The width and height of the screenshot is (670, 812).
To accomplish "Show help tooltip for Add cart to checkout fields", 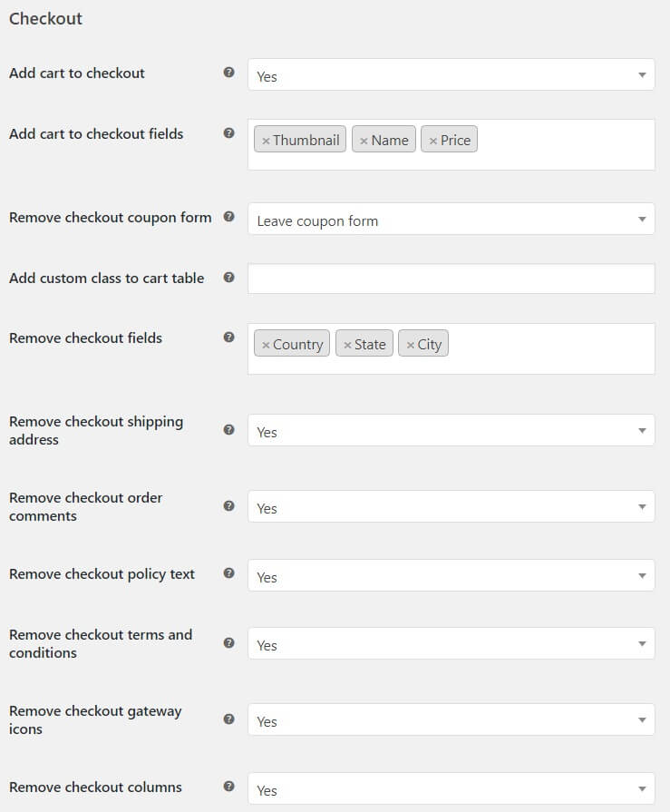I will 228,133.
